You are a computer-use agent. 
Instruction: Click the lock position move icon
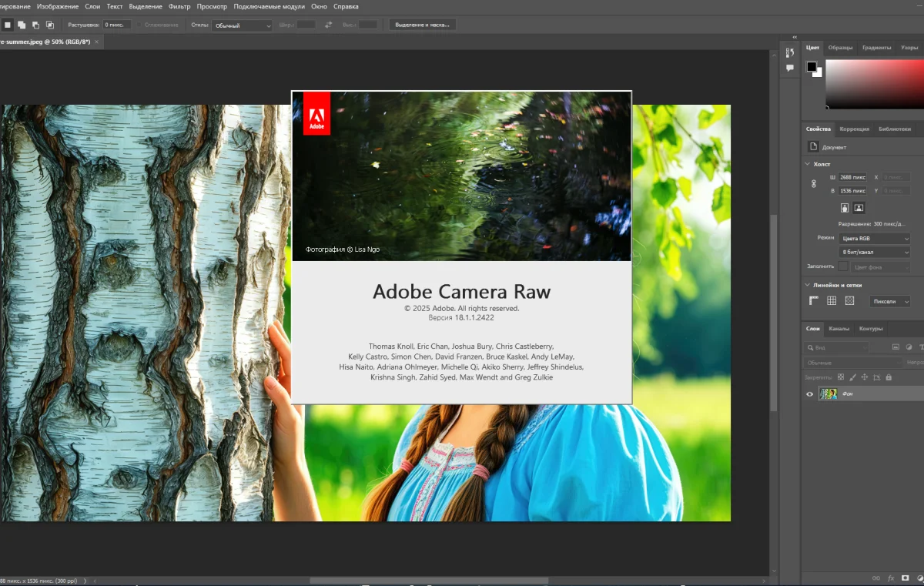864,377
